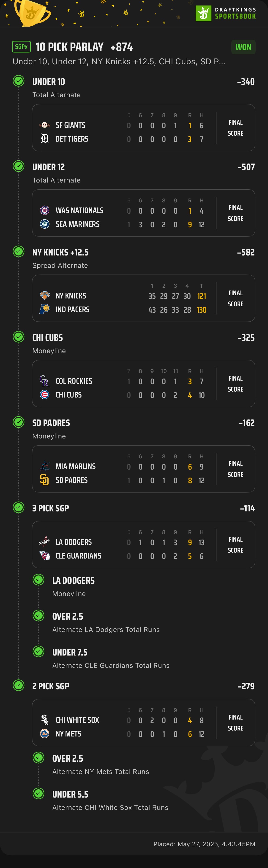Click the NY Mets team logo
This screenshot has height=868, width=268.
(45, 734)
